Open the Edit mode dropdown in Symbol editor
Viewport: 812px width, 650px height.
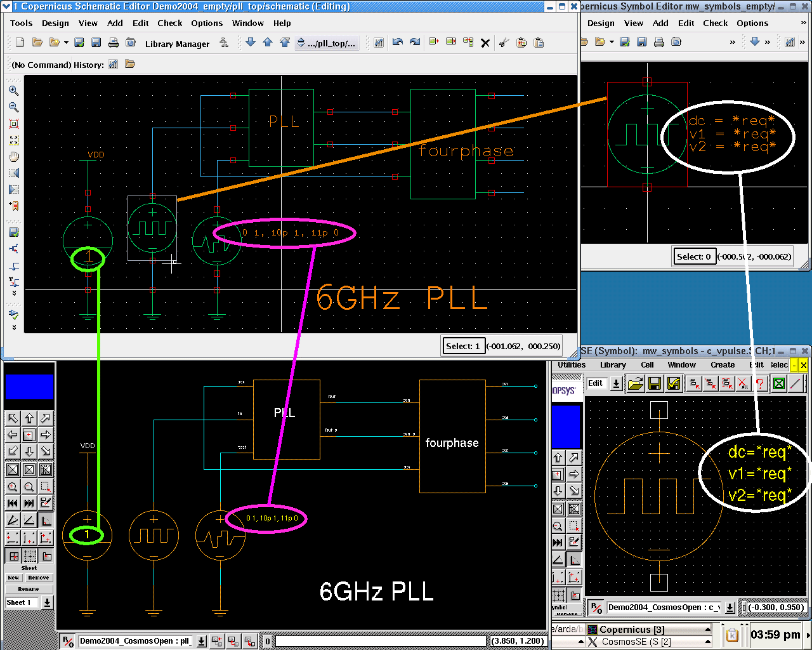[616, 383]
